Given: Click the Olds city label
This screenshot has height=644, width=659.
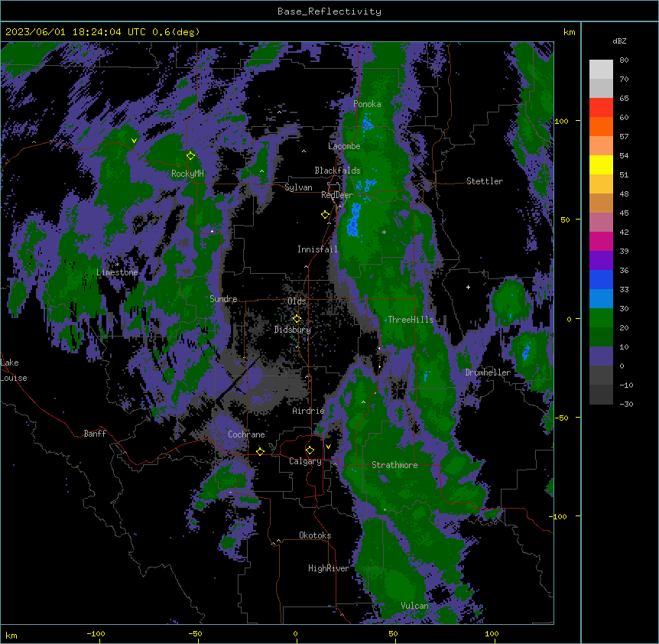Looking at the screenshot, I should pyautogui.click(x=297, y=301).
